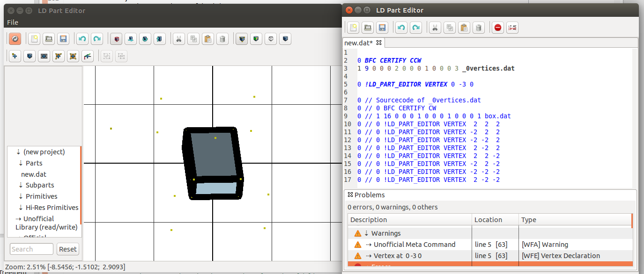The height and width of the screenshot is (274, 644).
Task: Collapse the (new project) tree node
Action: [x=19, y=152]
